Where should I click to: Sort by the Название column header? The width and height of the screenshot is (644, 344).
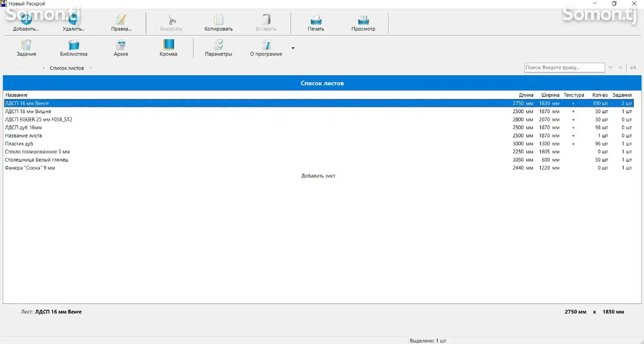click(17, 95)
